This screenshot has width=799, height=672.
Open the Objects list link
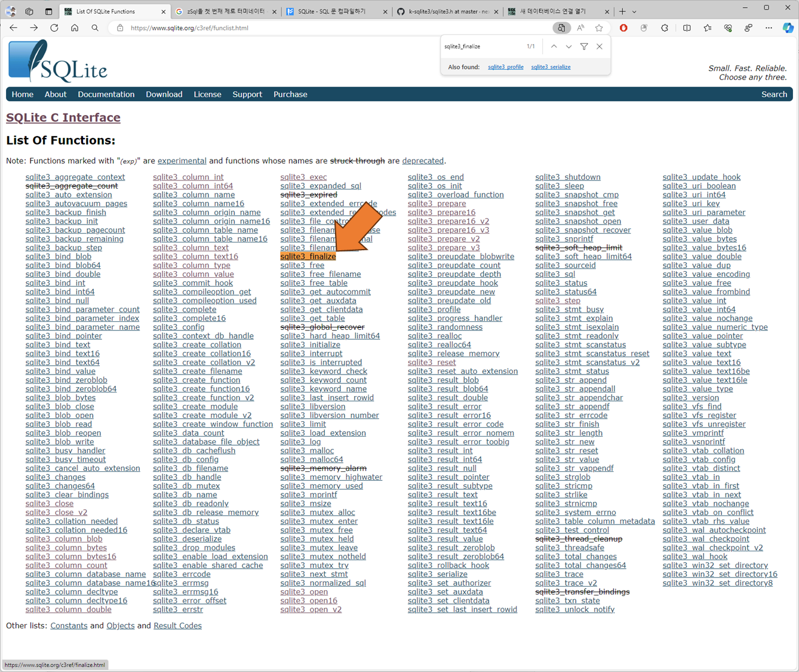(x=121, y=626)
